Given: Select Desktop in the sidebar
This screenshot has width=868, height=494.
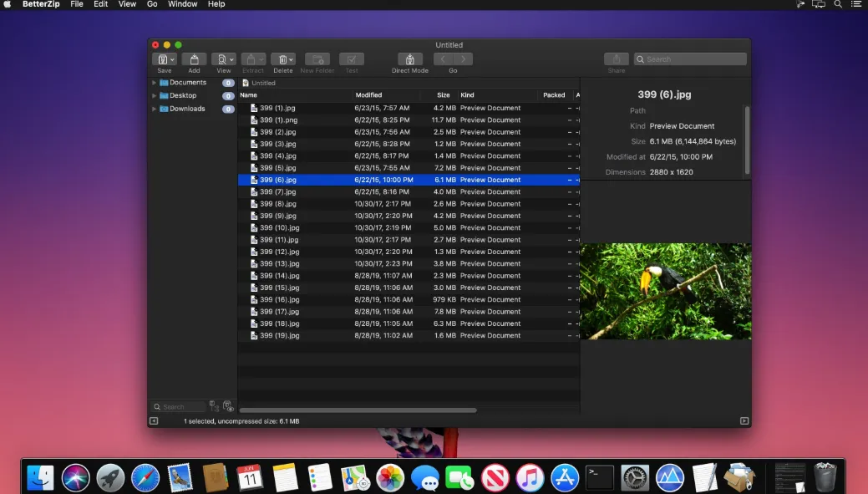Looking at the screenshot, I should pyautogui.click(x=183, y=95).
